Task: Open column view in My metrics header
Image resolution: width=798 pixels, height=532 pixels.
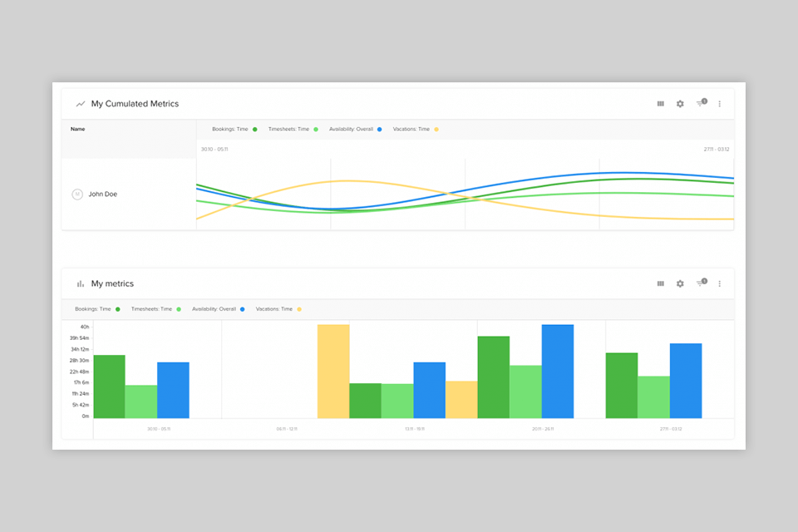Action: click(661, 283)
